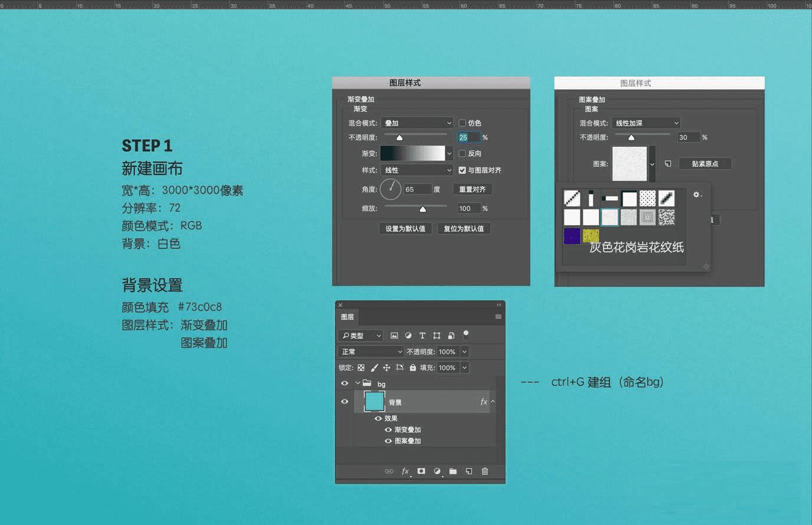Click the type layer filter icon
The image size is (812, 525).
(422, 336)
